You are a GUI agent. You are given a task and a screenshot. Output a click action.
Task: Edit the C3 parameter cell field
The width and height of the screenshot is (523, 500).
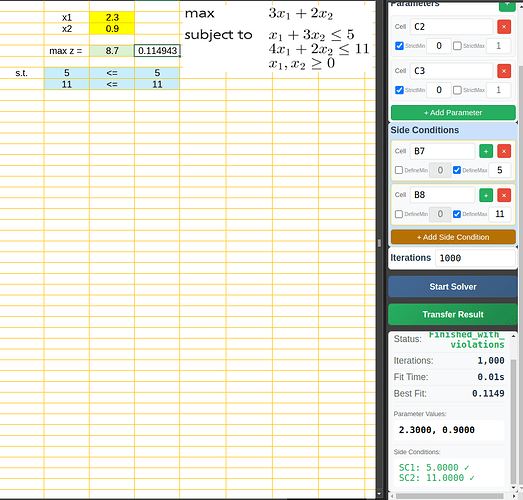451,71
